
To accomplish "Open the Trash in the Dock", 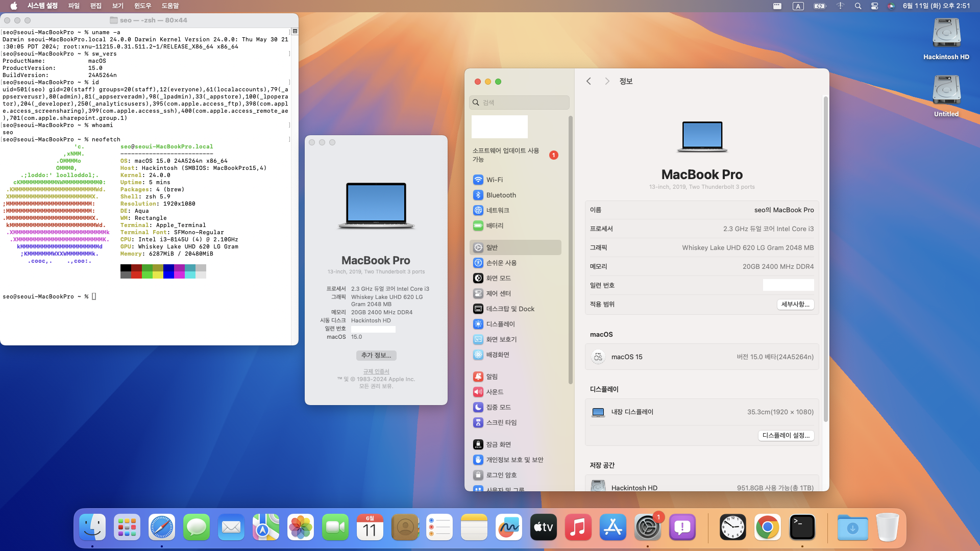I will [888, 527].
